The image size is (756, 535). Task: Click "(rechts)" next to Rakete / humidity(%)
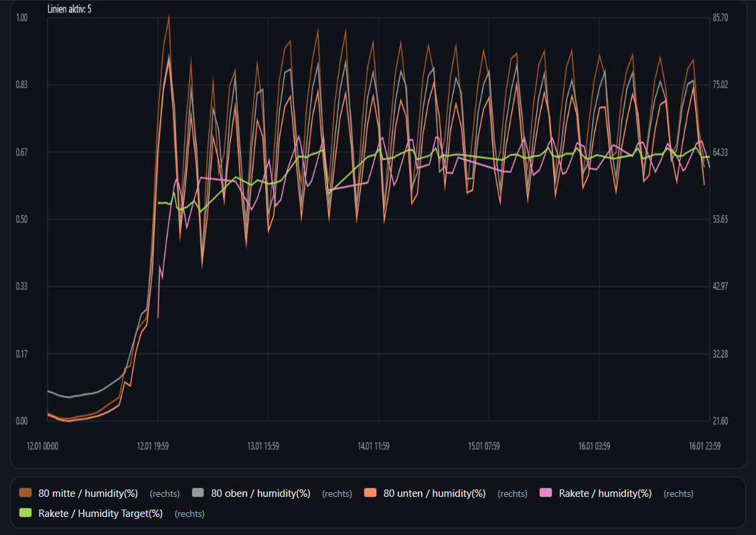[678, 494]
